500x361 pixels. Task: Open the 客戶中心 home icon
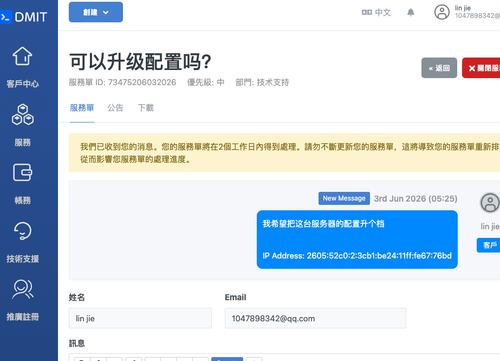pos(22,56)
